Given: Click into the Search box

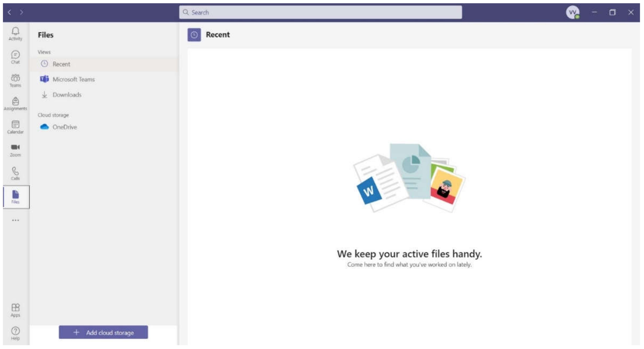Looking at the screenshot, I should [320, 12].
